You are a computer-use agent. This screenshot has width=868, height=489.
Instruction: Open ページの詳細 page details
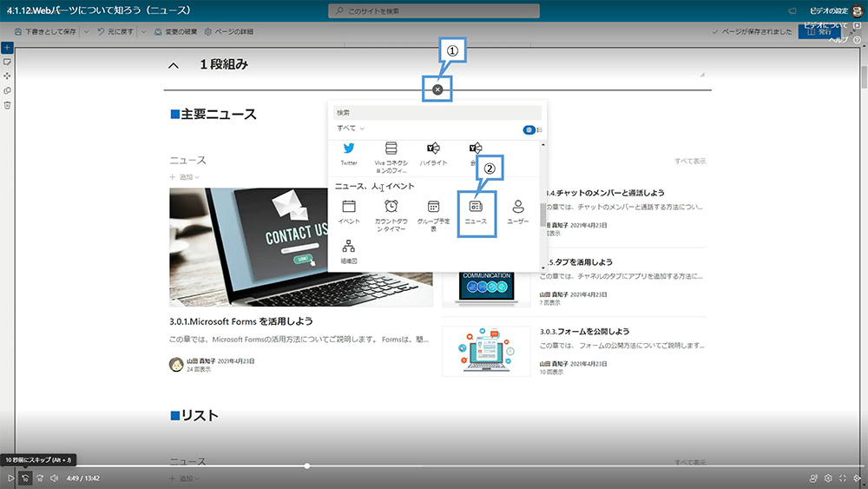coord(228,31)
